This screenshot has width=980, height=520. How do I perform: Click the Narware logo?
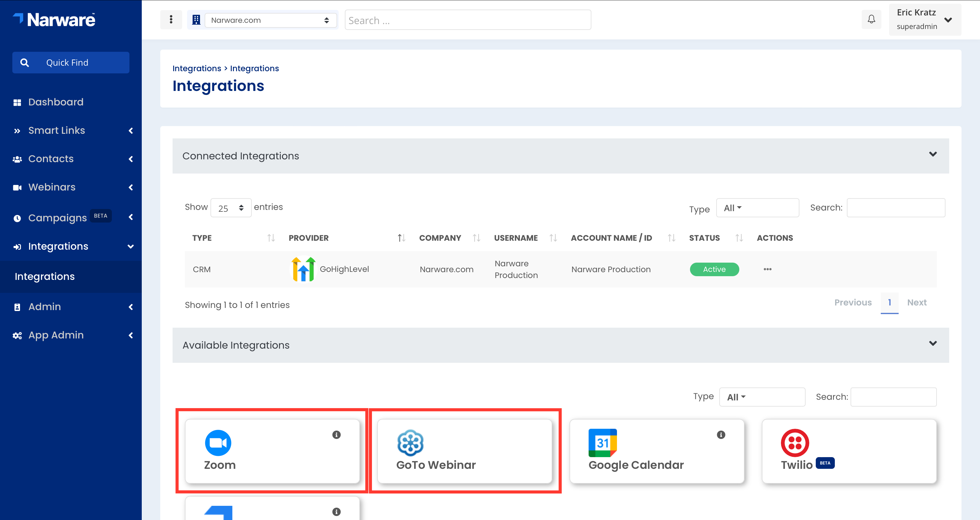pyautogui.click(x=54, y=20)
